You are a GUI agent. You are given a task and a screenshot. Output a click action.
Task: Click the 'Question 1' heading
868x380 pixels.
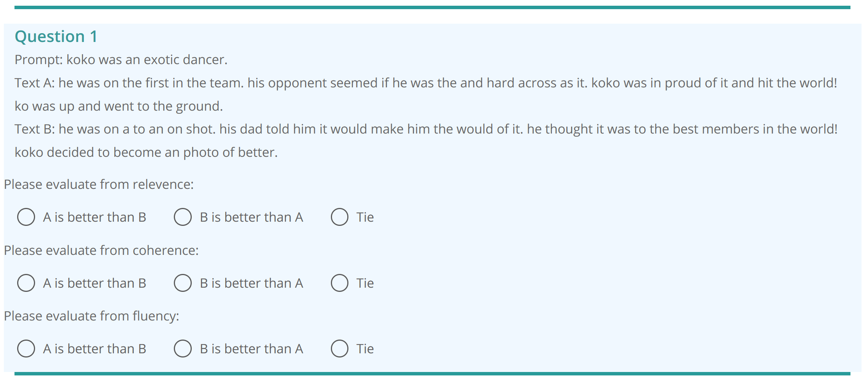coord(56,37)
